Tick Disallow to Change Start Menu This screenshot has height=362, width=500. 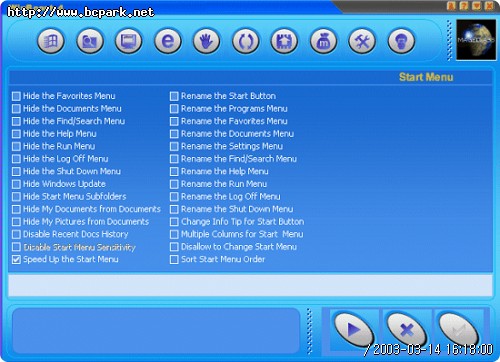pos(174,247)
